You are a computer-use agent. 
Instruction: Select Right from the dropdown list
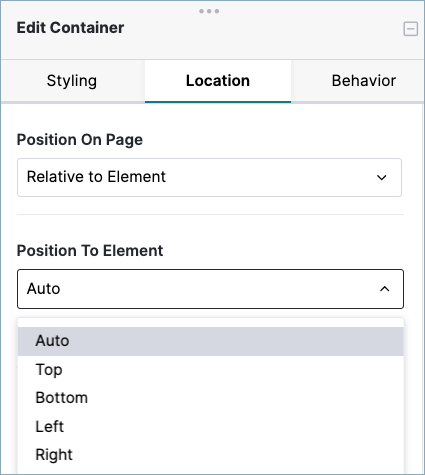pos(211,455)
